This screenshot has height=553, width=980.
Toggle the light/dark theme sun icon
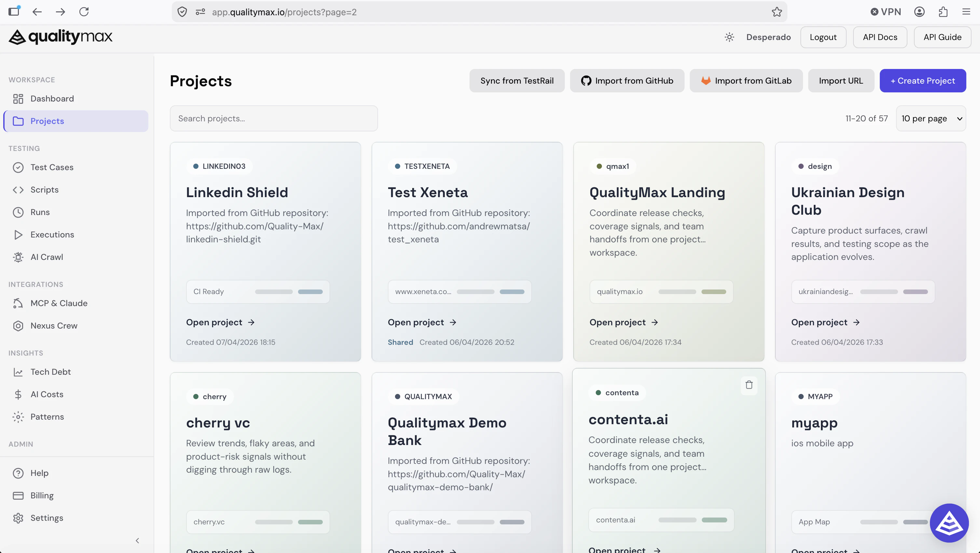[729, 37]
